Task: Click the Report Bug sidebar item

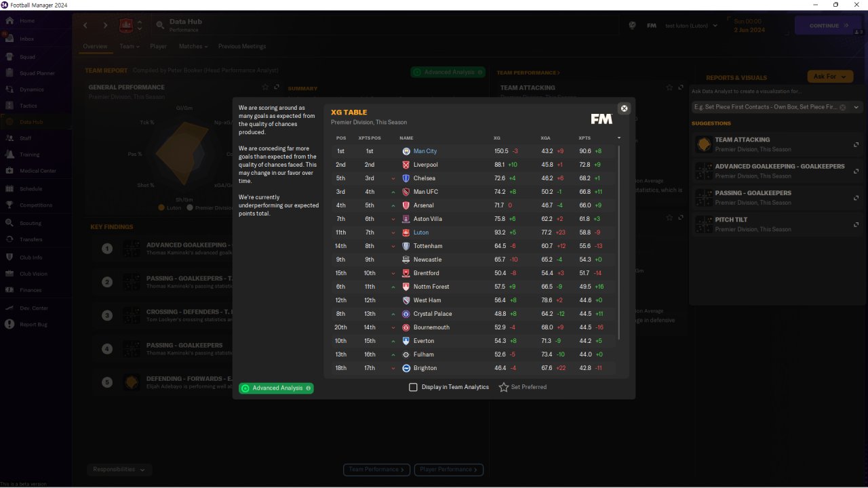Action: 33,325
